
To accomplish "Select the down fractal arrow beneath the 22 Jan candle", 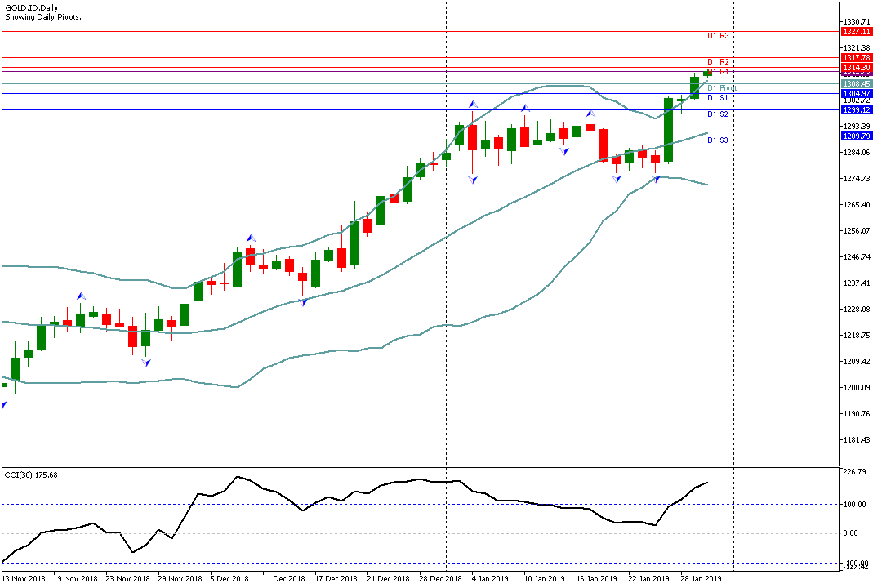I will (x=656, y=179).
